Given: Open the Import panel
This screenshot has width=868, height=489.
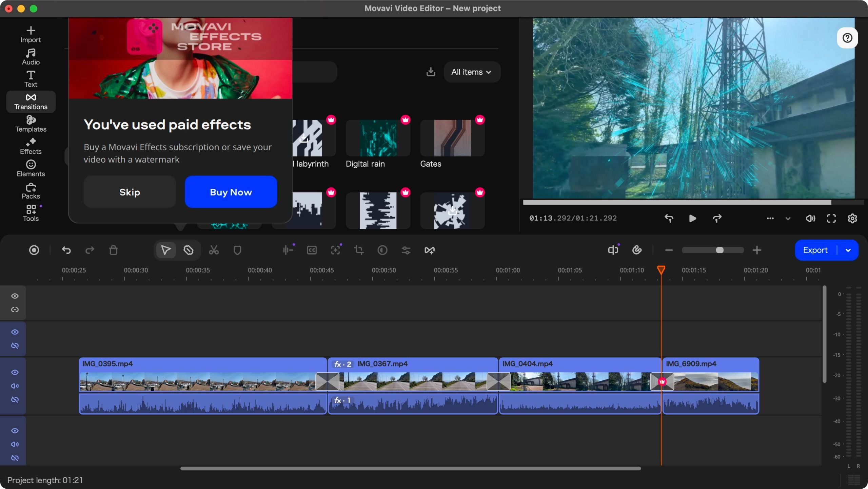Looking at the screenshot, I should click(x=31, y=35).
